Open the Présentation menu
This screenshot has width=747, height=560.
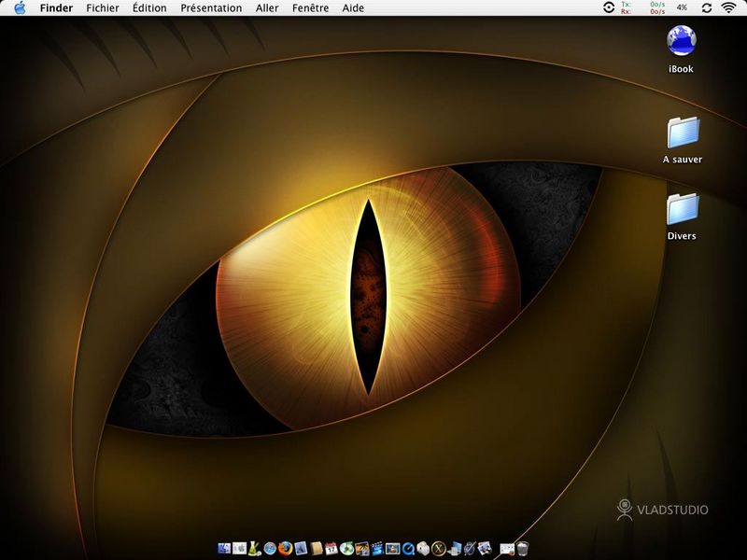click(x=211, y=8)
